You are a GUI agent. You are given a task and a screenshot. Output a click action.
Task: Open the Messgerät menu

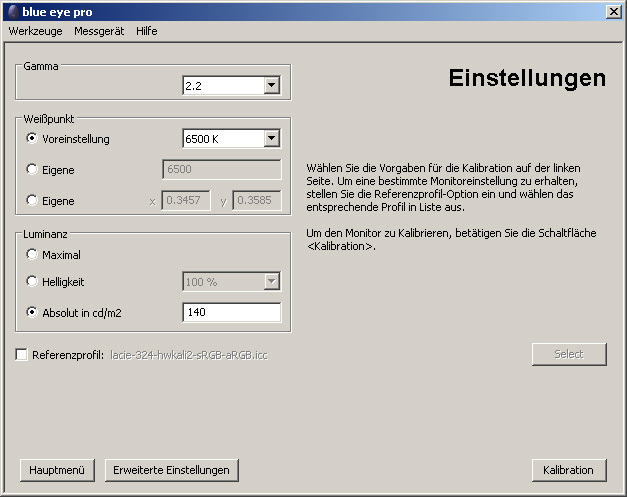pos(99,31)
